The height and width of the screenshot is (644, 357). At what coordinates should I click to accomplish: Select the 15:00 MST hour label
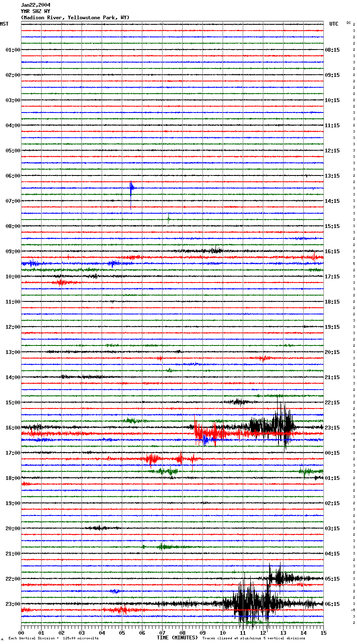pos(13,403)
